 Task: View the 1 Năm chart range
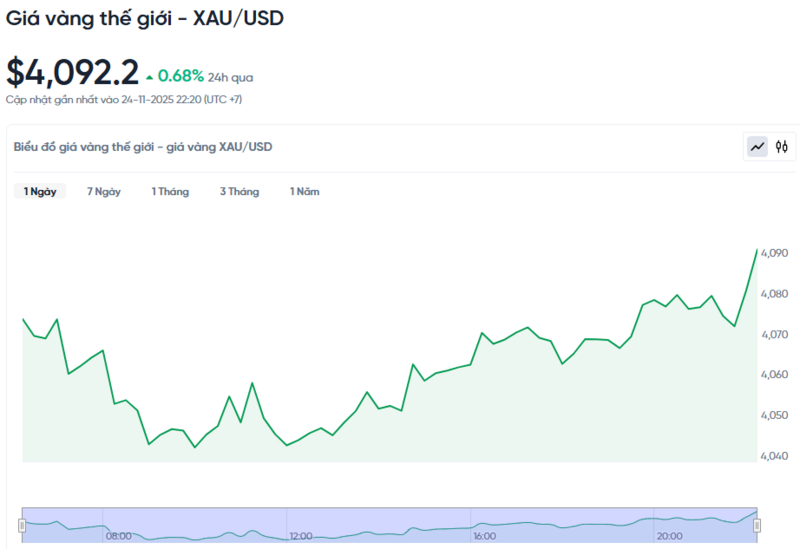(305, 191)
